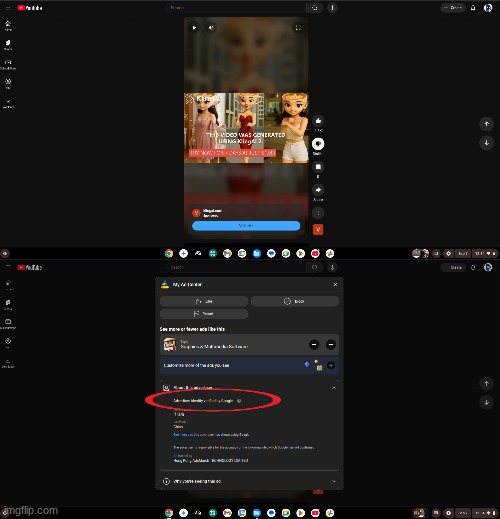
Task: Collapse the 'About this advertiser' section
Action: [333, 388]
